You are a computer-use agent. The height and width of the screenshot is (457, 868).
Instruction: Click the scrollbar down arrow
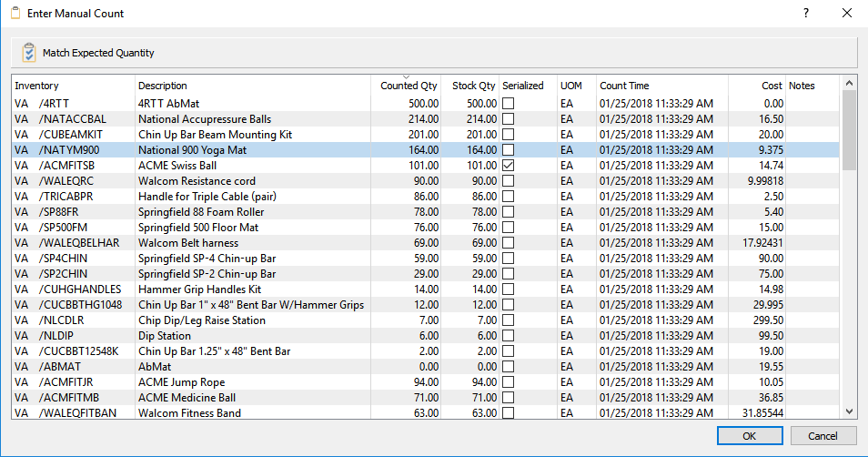(849, 411)
